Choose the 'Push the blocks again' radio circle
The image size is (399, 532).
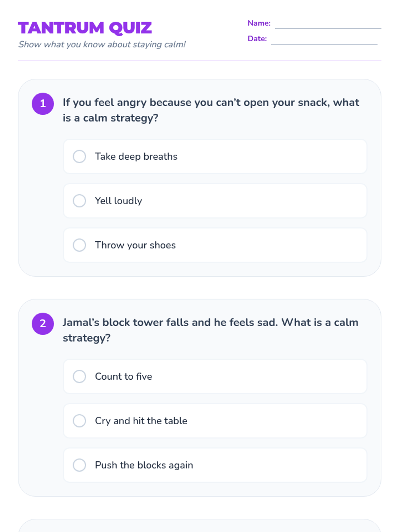79,465
